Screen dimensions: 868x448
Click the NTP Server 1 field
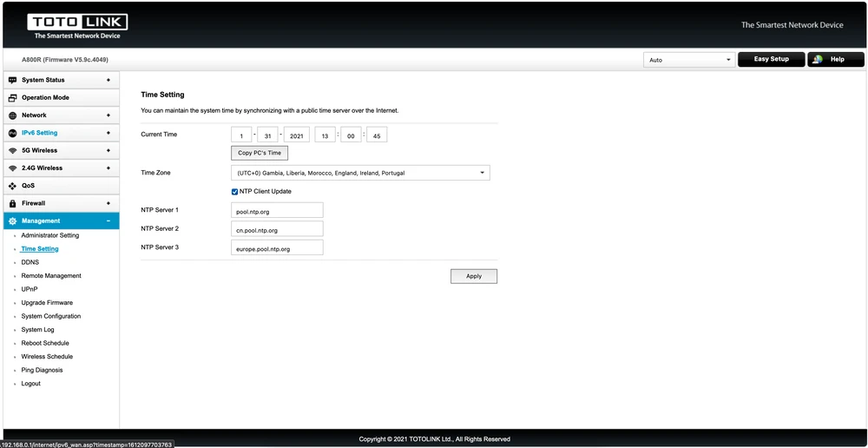pos(278,210)
